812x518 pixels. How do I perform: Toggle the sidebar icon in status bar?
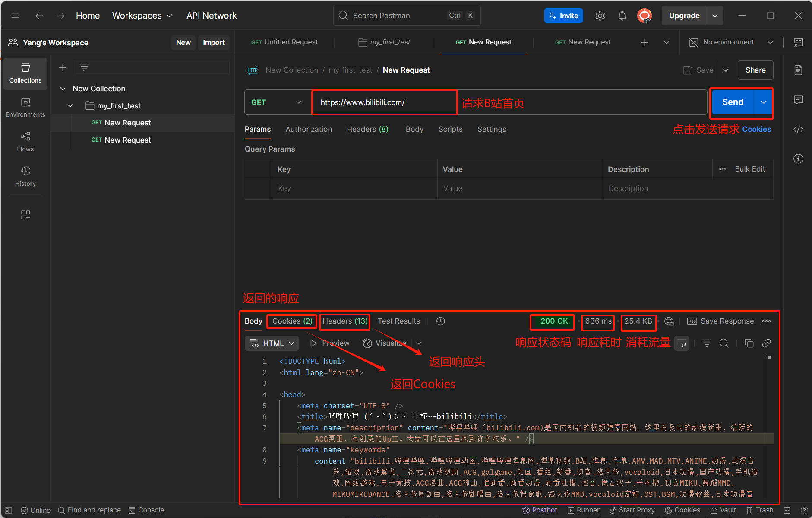(8, 510)
